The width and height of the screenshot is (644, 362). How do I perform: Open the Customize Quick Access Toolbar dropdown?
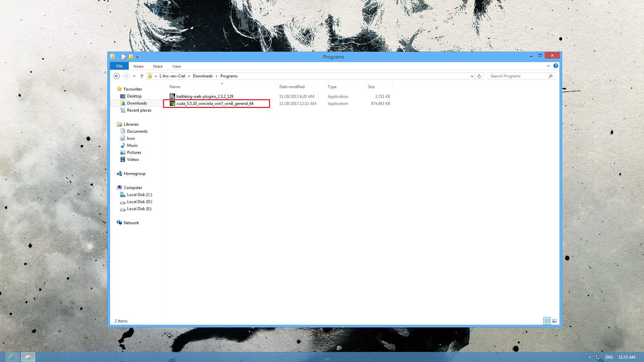pyautogui.click(x=137, y=57)
